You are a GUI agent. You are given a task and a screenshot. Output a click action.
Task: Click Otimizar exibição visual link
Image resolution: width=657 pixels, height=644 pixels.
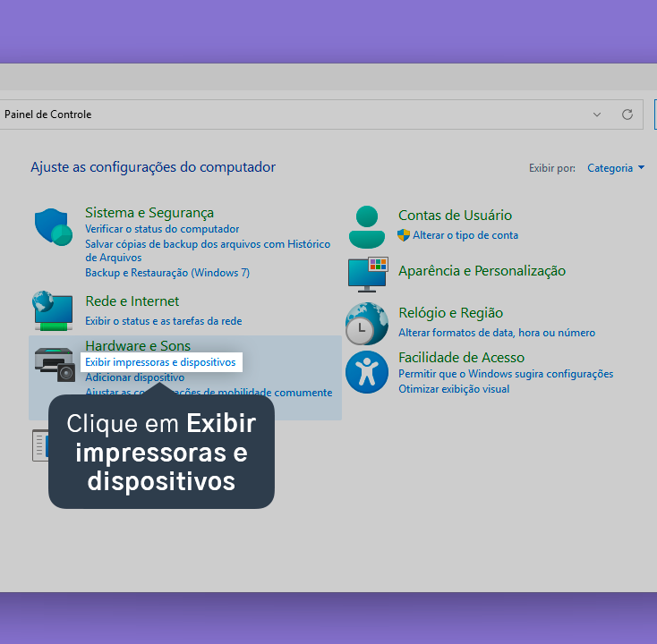click(454, 389)
